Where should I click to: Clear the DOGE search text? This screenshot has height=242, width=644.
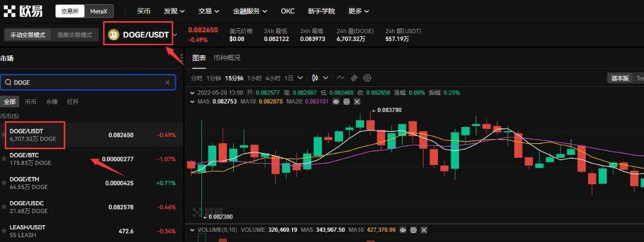coord(168,82)
